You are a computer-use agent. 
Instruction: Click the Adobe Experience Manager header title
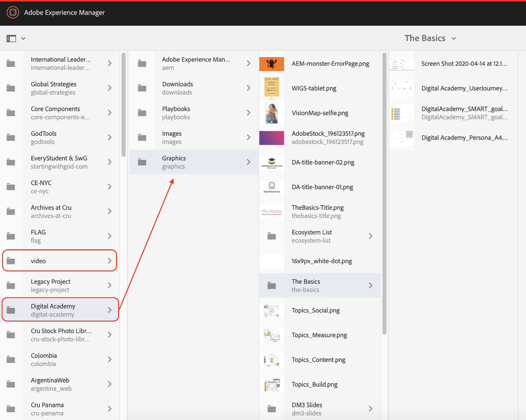65,13
